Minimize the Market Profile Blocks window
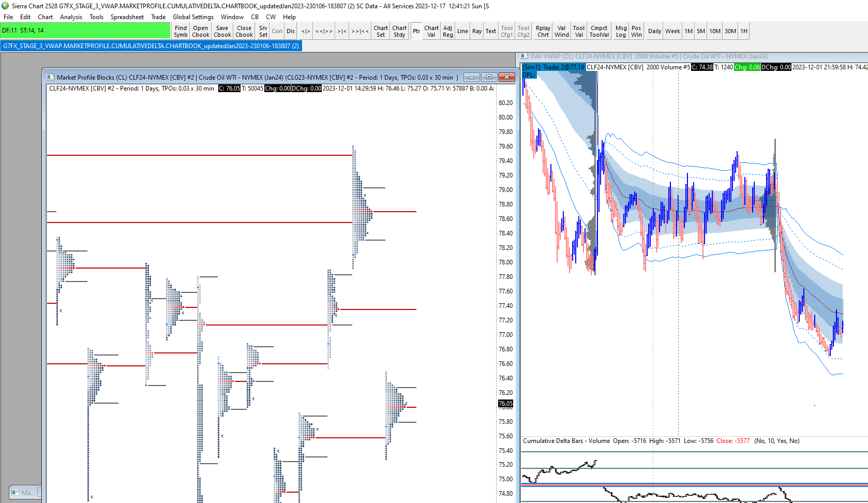This screenshot has width=868, height=503. [x=471, y=77]
